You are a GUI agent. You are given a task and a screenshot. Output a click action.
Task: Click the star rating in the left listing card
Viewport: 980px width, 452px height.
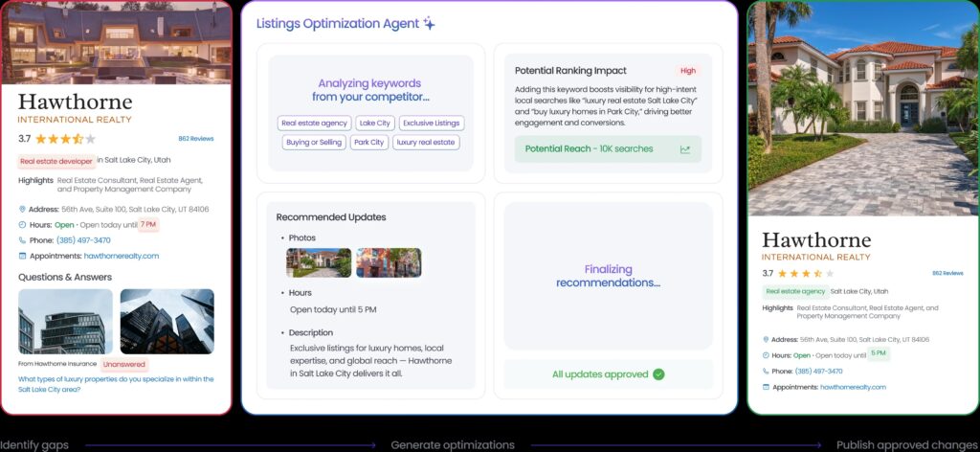[x=65, y=139]
